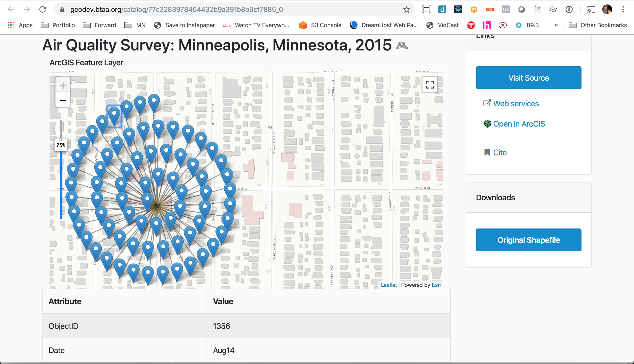Open the Web services link
634x364 pixels.
coord(516,104)
